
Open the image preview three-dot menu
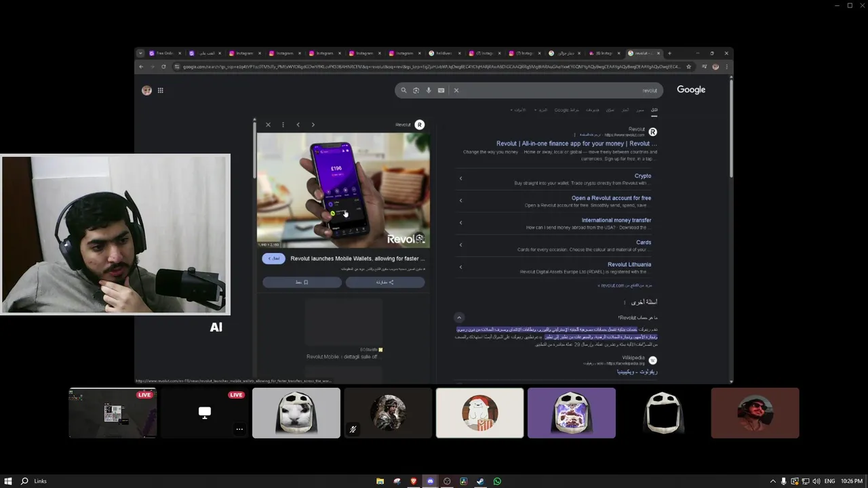pyautogui.click(x=283, y=125)
